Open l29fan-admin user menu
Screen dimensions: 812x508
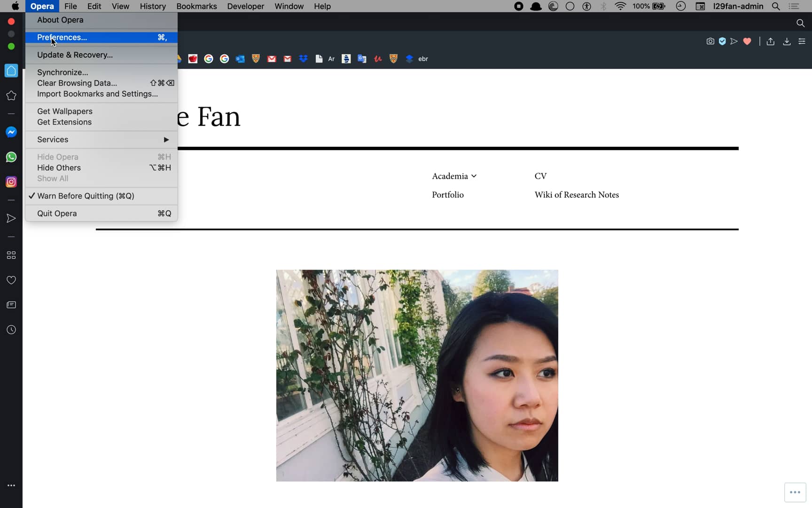tap(738, 6)
